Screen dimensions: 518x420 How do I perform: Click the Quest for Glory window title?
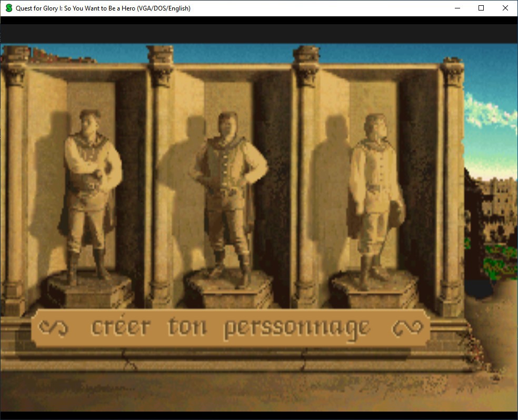click(x=103, y=8)
